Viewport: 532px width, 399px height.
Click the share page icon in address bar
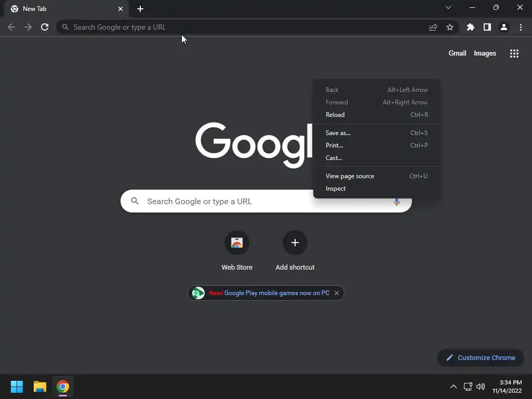coord(433,27)
